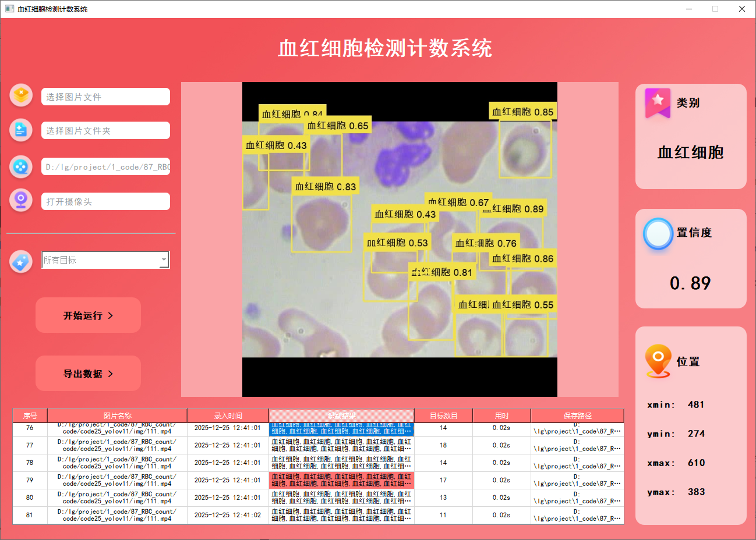Viewport: 756px width, 540px height.
Task: Click the category value 血红细胞 in right panel
Action: tap(690, 152)
